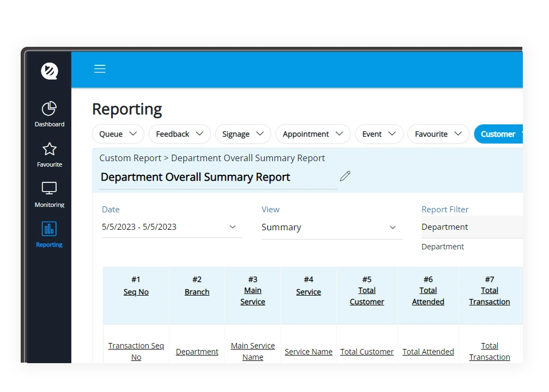The height and width of the screenshot is (392, 549).
Task: Select the Reporting icon in the sidebar
Action: click(49, 233)
